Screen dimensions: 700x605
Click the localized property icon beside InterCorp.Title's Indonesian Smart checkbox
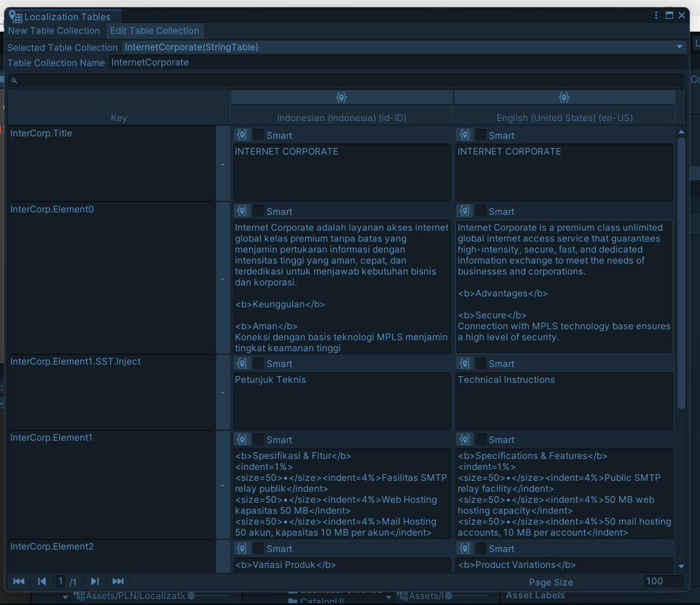[x=242, y=135]
